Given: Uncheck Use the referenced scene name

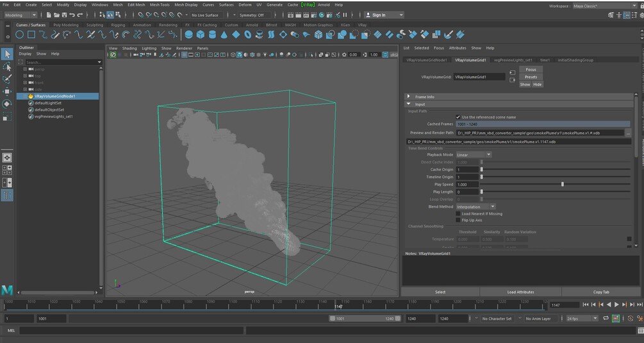Looking at the screenshot, I should [458, 117].
